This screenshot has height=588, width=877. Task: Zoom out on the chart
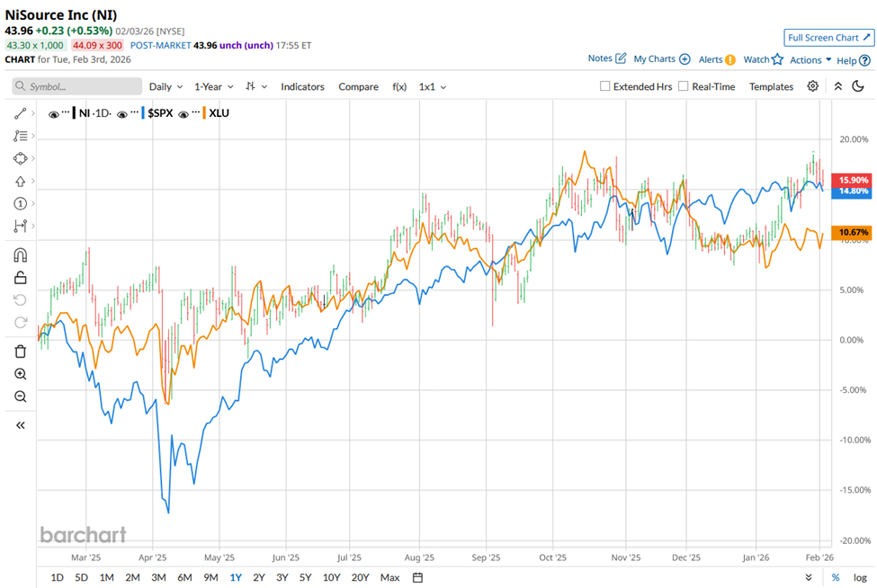coord(21,396)
